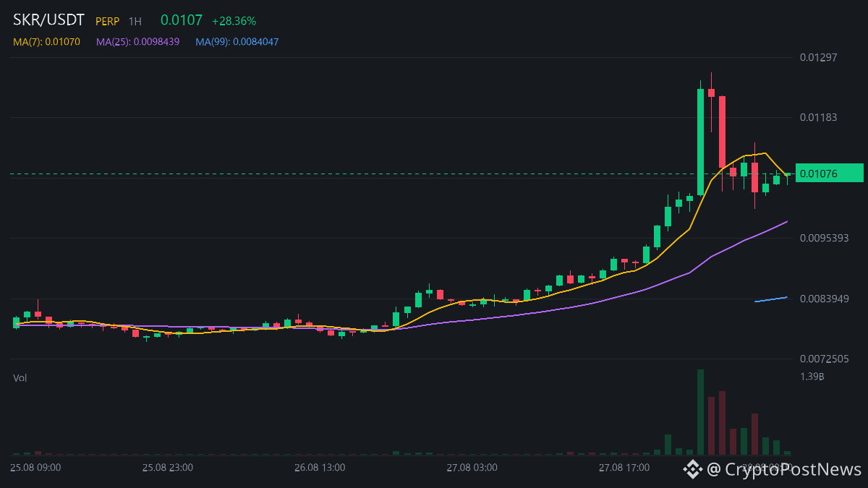Click the 25.08 09:00 time label
Viewport: 868px width, 488px height.
tap(35, 468)
